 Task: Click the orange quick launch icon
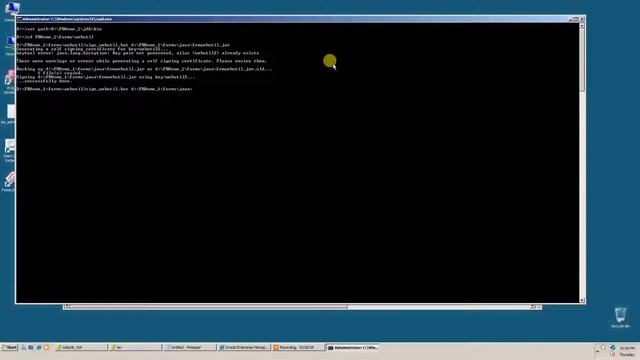tap(46, 347)
